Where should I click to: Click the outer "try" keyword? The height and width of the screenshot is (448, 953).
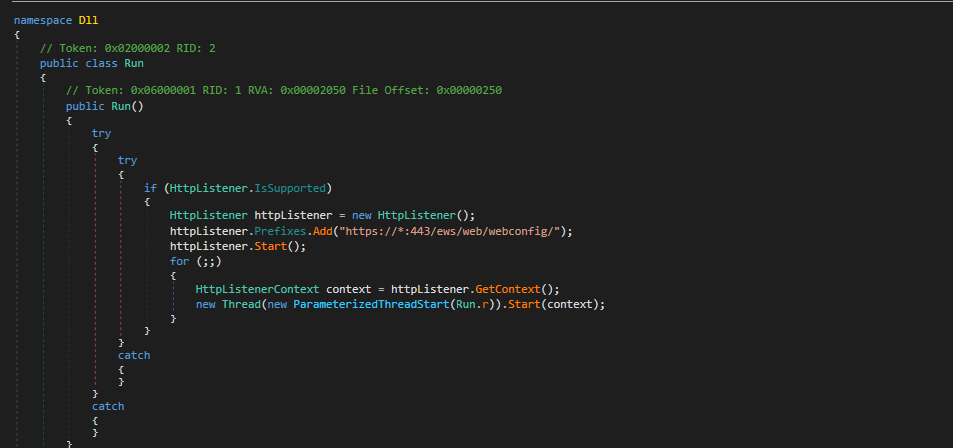tap(101, 133)
